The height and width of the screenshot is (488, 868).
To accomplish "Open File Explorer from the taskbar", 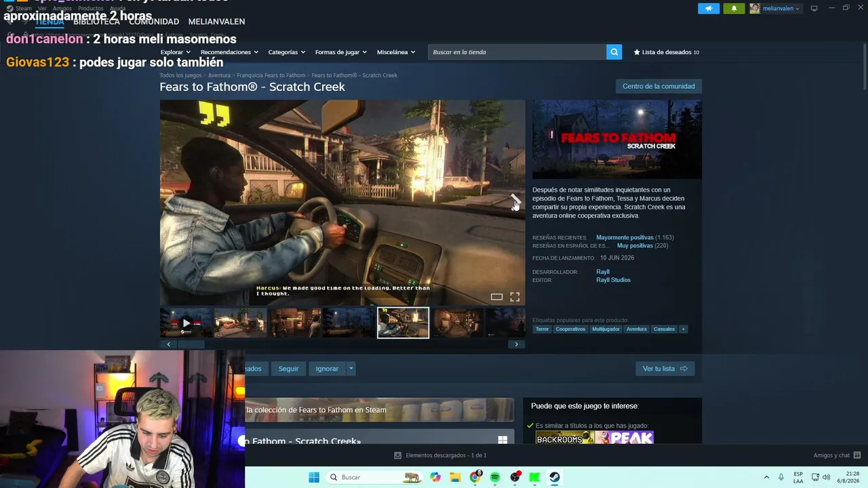I will 455,477.
